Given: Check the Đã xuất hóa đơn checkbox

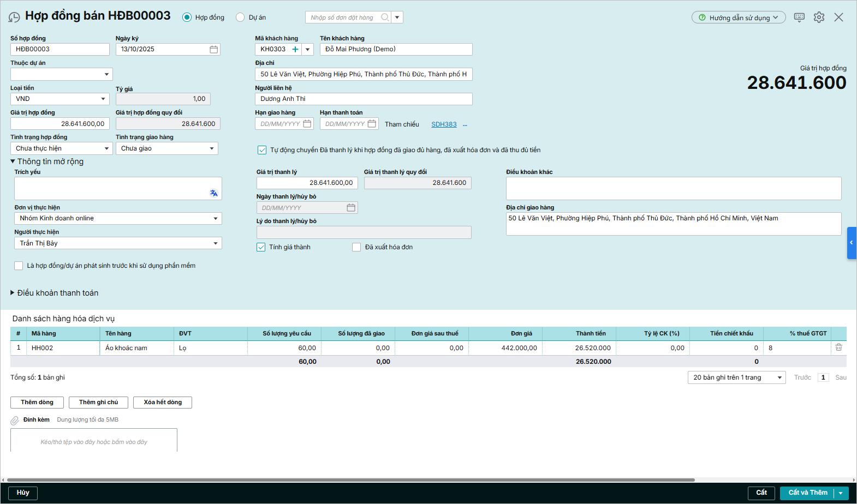Looking at the screenshot, I should (x=356, y=247).
